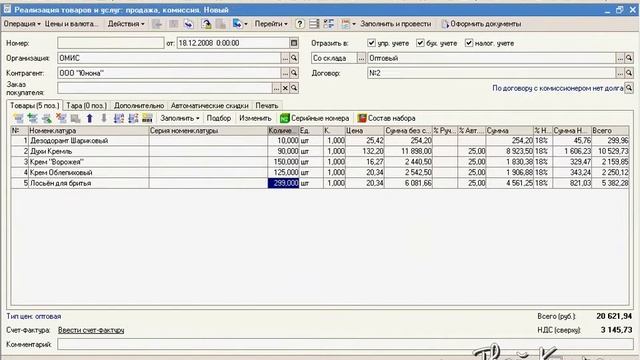This screenshot has width=640, height=360.
Task: Open ellipsis selector for Договор field
Action: pyautogui.click(x=620, y=73)
